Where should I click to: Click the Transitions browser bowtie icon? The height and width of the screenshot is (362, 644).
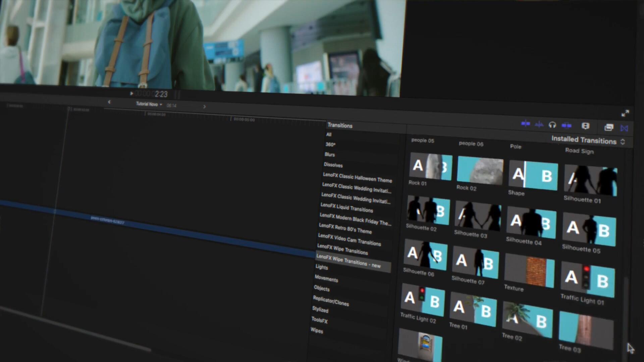(x=624, y=128)
